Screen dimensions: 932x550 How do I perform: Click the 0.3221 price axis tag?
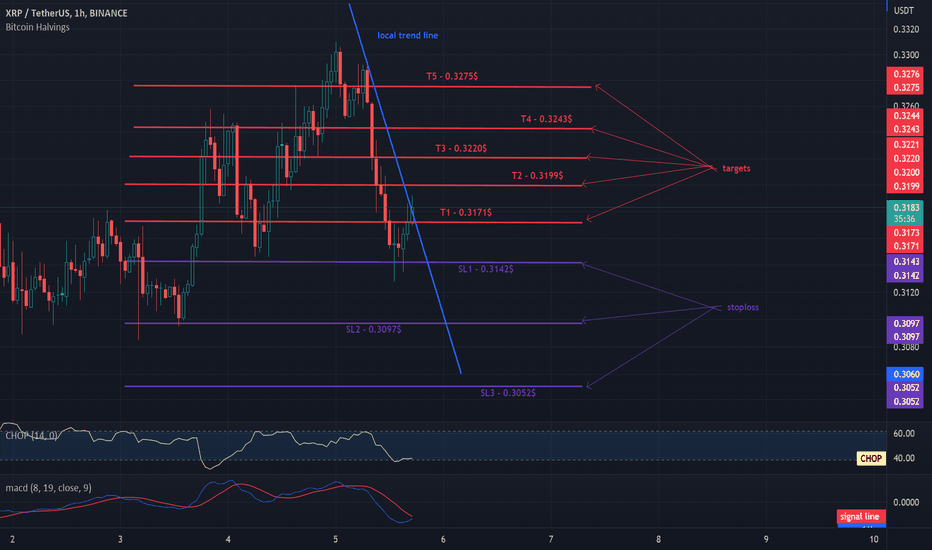905,144
